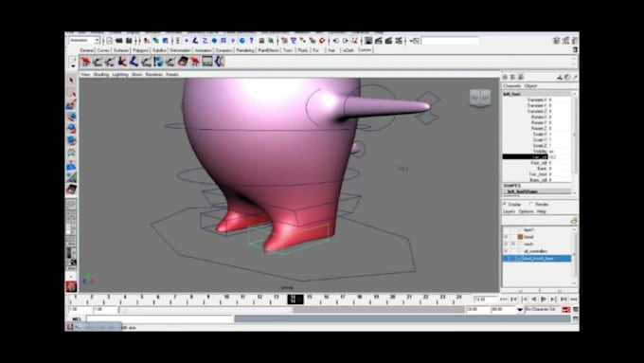
Task: Open the viewport Shading menu
Action: 101,75
